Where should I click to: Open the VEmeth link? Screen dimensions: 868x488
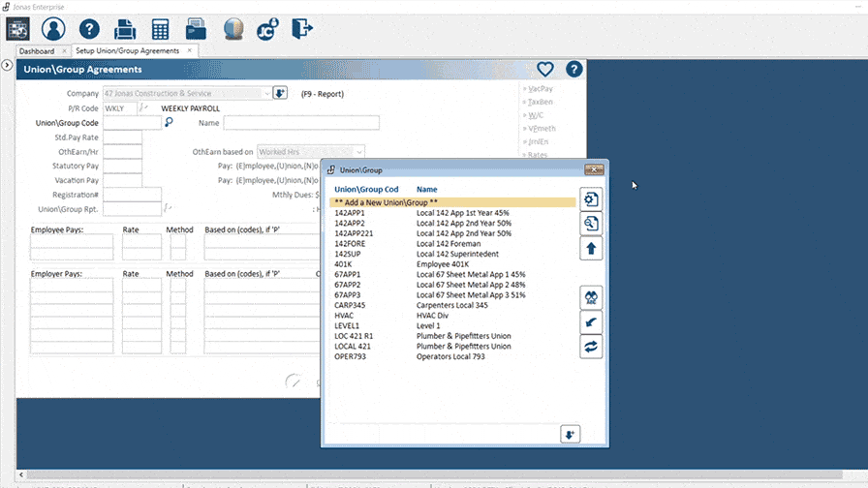542,129
